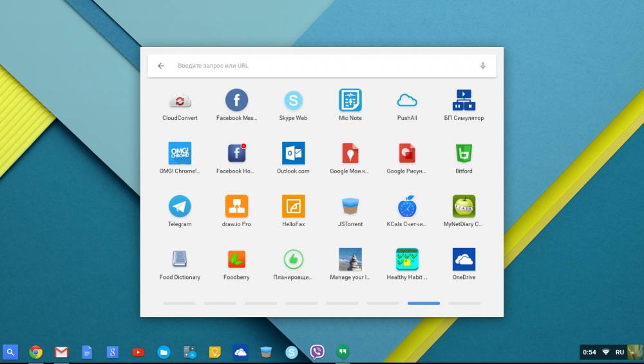Launch HelloFax from the launcher
The height and width of the screenshot is (364, 644).
click(x=293, y=207)
